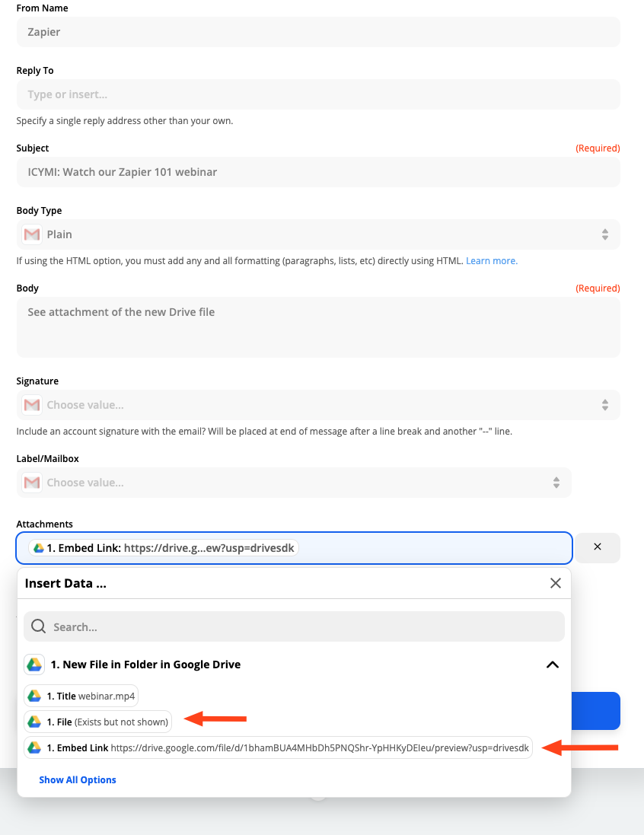Click the Subject field with ICYMI text
The width and height of the screenshot is (644, 835).
pos(318,172)
